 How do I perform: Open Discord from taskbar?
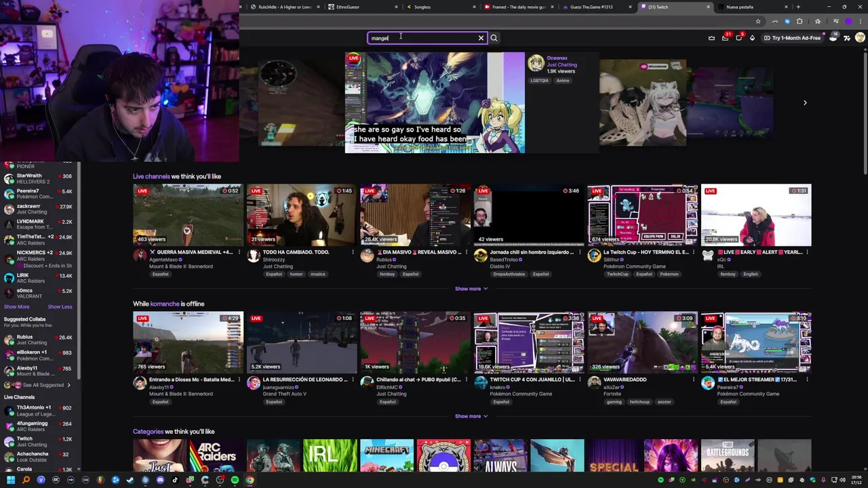(x=160, y=480)
